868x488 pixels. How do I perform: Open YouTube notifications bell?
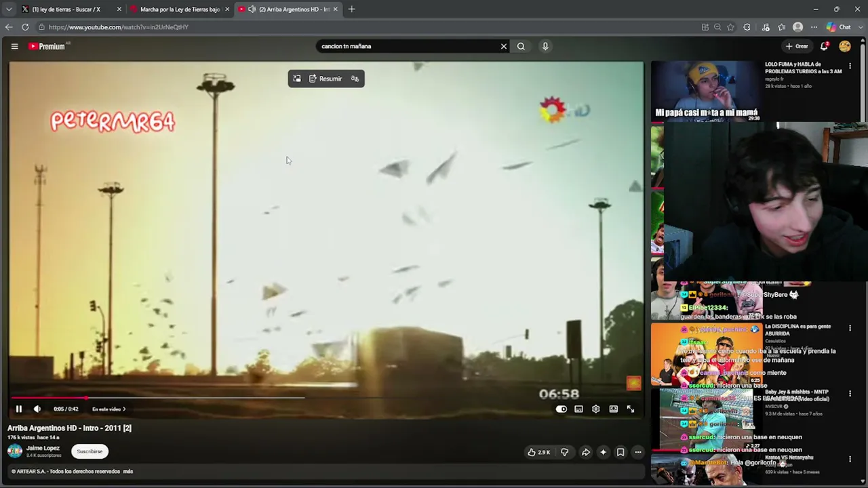coord(824,46)
